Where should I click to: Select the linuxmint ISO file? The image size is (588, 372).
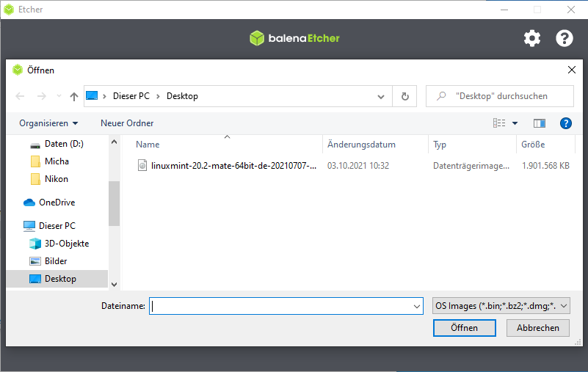pos(233,166)
